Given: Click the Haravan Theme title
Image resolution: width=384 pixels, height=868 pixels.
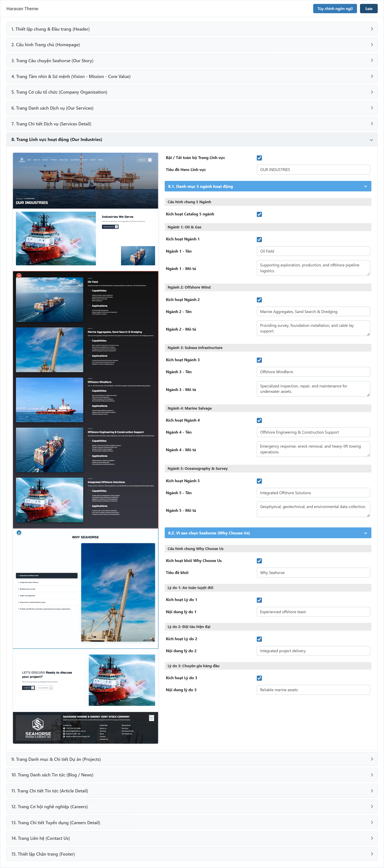Looking at the screenshot, I should click(22, 8).
